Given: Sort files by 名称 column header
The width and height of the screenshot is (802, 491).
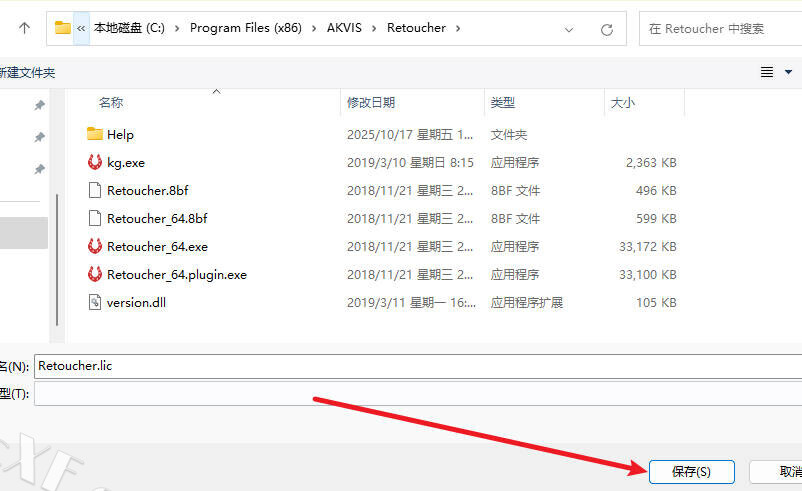Looking at the screenshot, I should [111, 102].
